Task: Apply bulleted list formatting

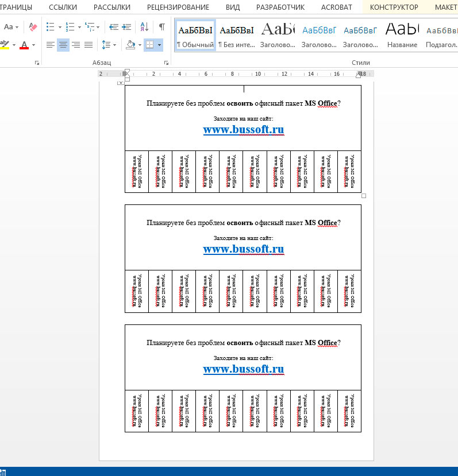Action: [50, 27]
